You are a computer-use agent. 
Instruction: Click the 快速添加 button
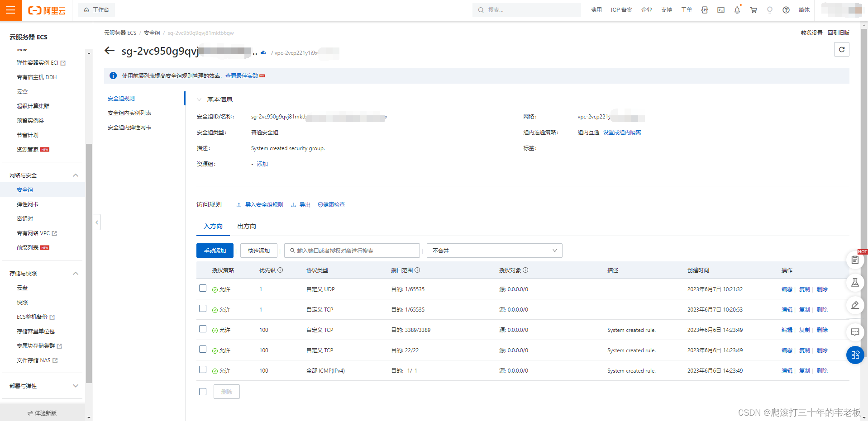pyautogui.click(x=259, y=251)
